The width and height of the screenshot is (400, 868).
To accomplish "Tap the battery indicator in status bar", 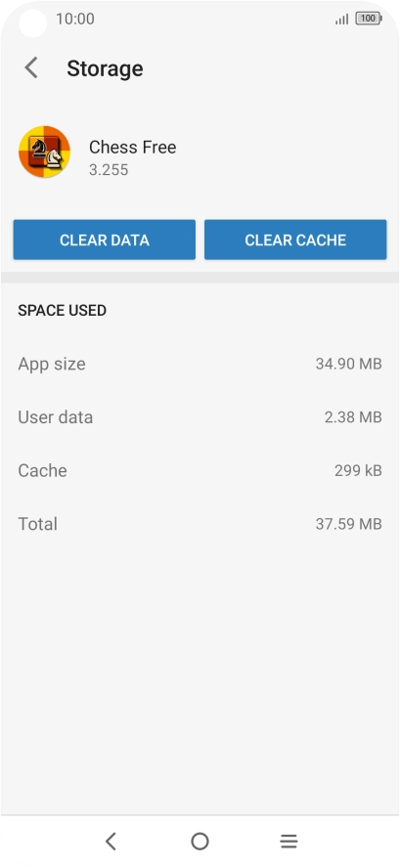I will click(369, 19).
